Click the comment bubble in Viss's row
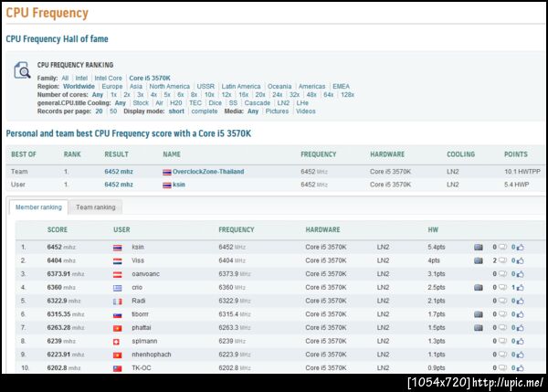The image size is (548, 392). click(x=502, y=260)
